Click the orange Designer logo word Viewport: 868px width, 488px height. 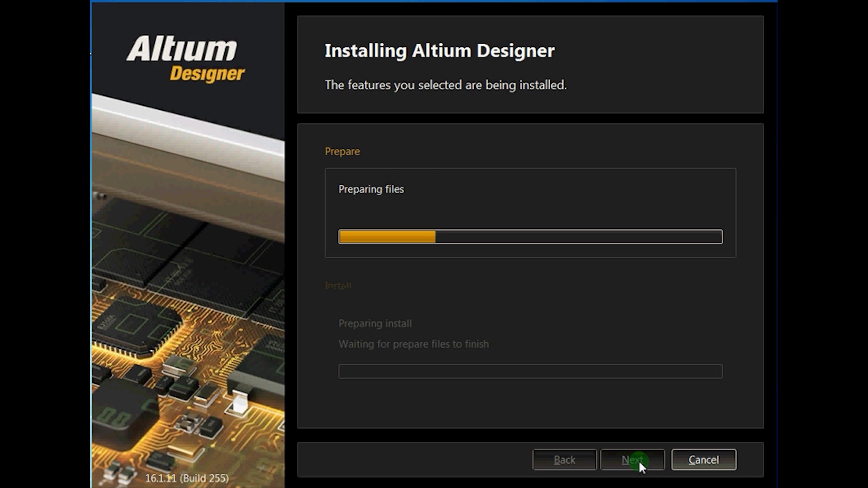[x=207, y=74]
